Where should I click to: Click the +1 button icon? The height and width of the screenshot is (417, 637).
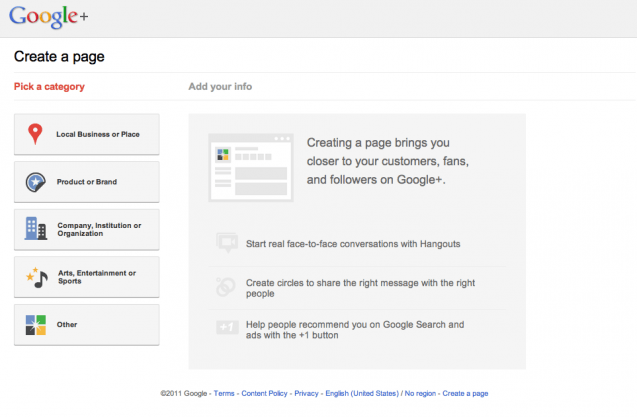click(x=227, y=327)
